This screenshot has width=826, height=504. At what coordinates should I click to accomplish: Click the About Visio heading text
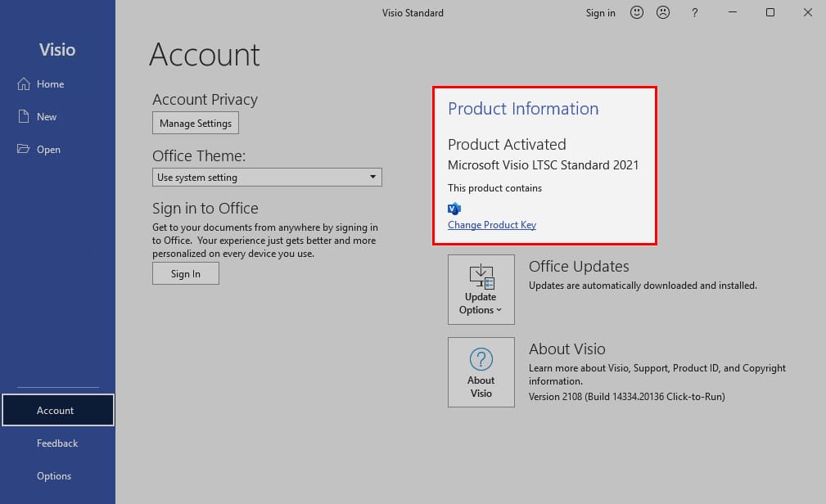pos(566,349)
